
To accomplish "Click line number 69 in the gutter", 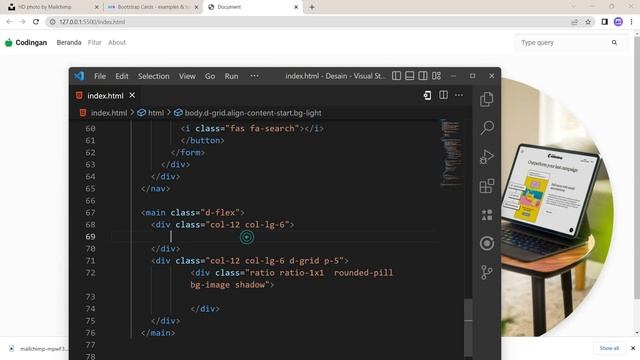I will (90, 237).
